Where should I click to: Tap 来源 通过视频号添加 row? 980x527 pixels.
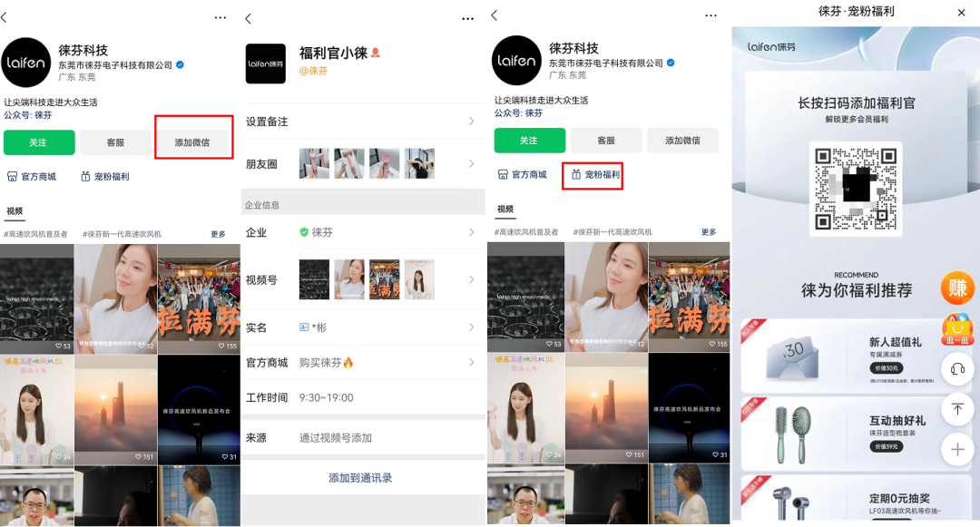pyautogui.click(x=363, y=438)
